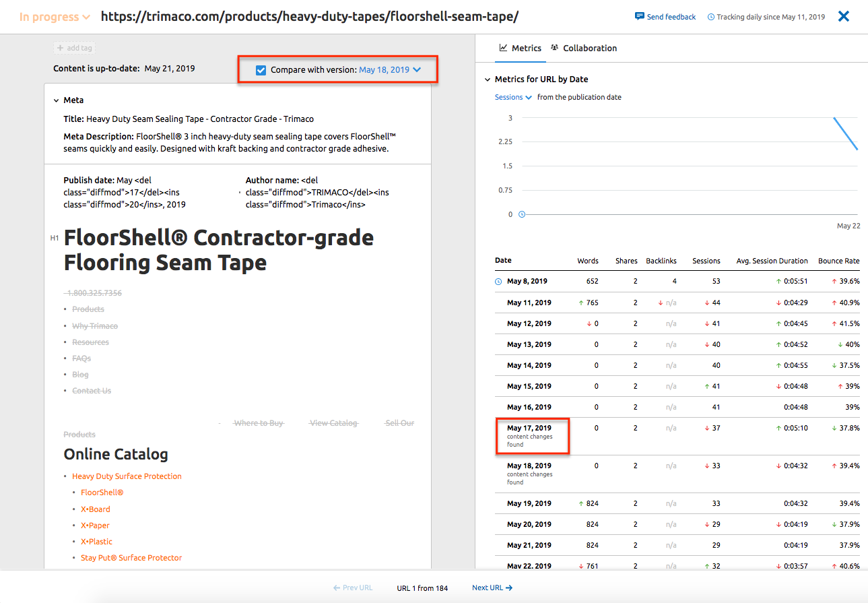Image resolution: width=868 pixels, height=603 pixels.
Task: Select the May 14, 2019 row date
Action: [x=529, y=365]
